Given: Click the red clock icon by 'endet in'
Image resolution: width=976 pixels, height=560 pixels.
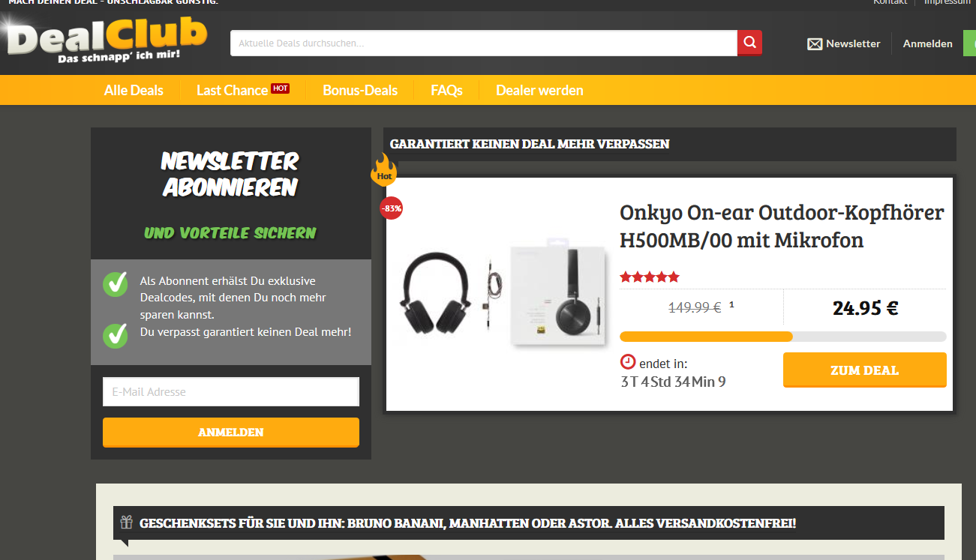Looking at the screenshot, I should (x=628, y=362).
